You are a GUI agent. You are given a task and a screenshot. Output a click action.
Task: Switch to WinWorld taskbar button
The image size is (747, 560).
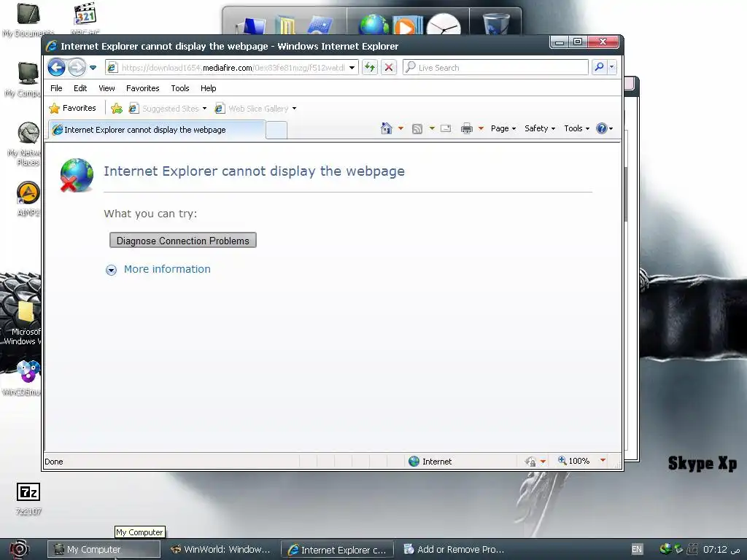click(x=220, y=550)
